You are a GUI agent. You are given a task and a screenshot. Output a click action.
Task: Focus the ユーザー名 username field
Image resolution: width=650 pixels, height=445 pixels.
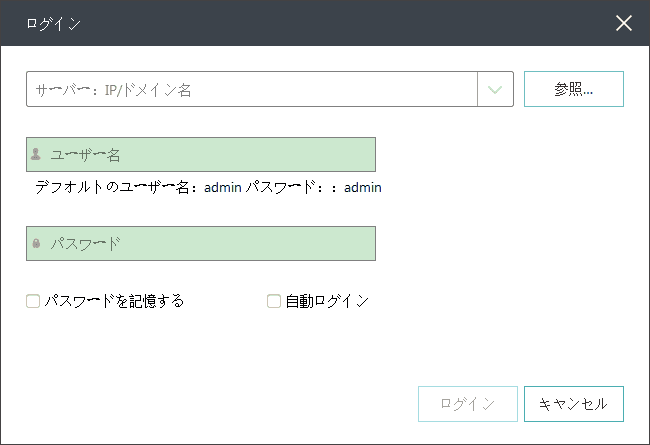click(x=201, y=155)
